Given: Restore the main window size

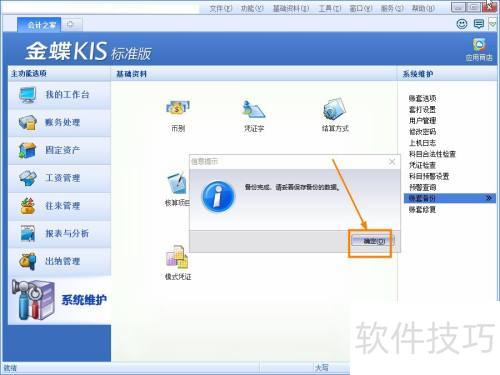Looking at the screenshot, I should (474, 7).
